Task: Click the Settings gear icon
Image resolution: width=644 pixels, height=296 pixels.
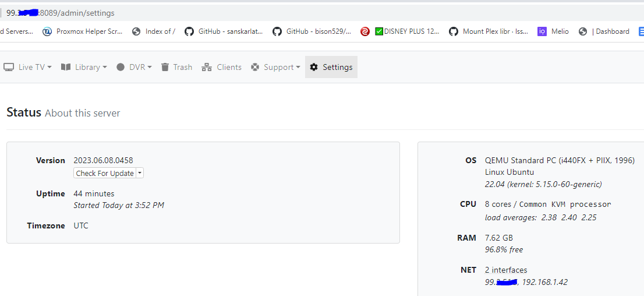Action: [314, 67]
